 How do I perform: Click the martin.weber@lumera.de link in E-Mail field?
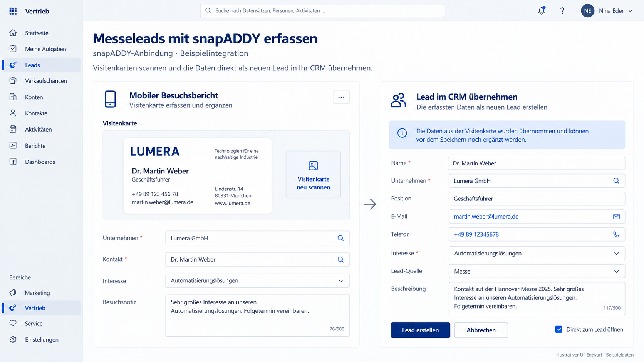tap(486, 216)
